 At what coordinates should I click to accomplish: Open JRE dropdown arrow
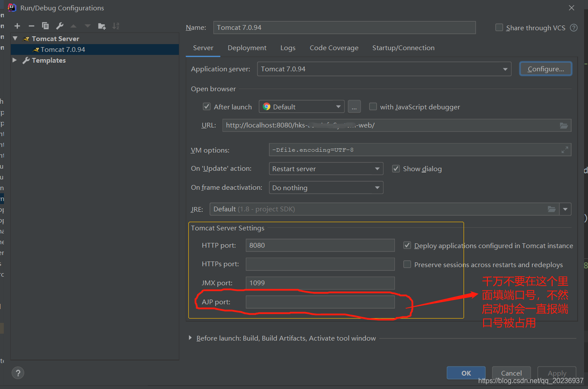(x=565, y=209)
